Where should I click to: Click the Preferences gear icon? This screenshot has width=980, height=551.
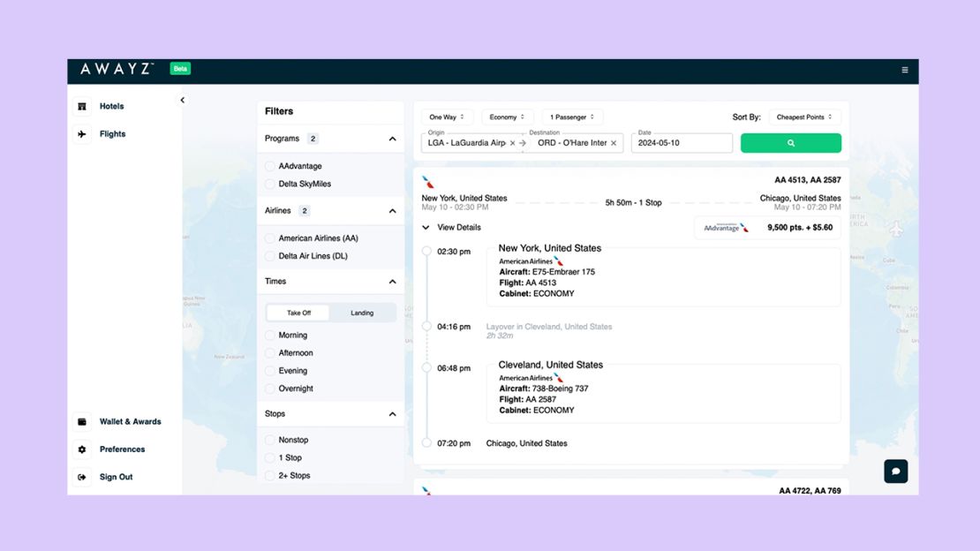coord(82,449)
